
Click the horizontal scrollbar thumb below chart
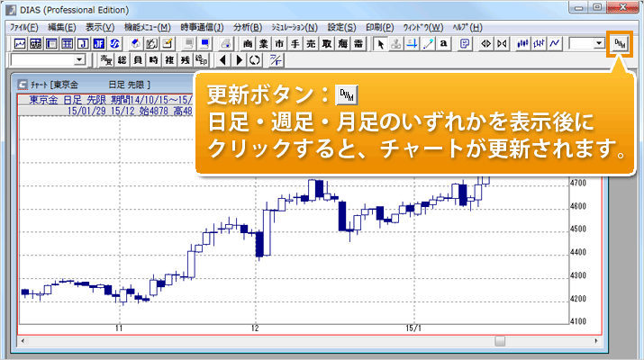point(500,340)
